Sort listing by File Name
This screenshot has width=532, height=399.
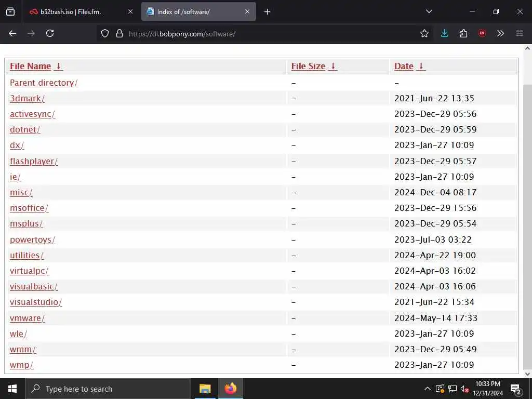click(x=30, y=66)
